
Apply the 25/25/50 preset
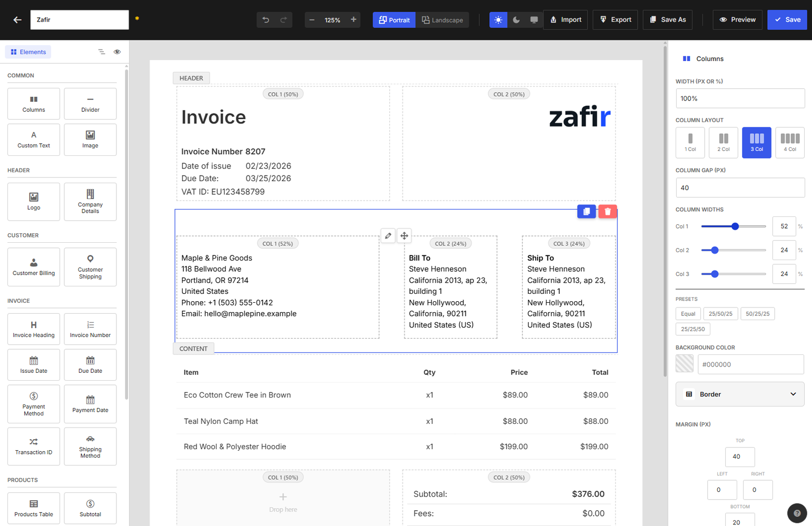coord(692,329)
